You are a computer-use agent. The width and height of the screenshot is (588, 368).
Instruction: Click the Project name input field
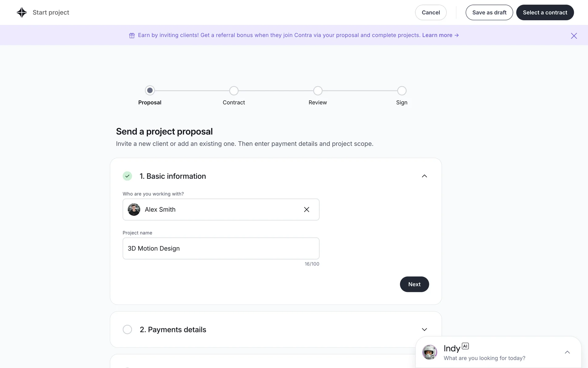click(221, 248)
